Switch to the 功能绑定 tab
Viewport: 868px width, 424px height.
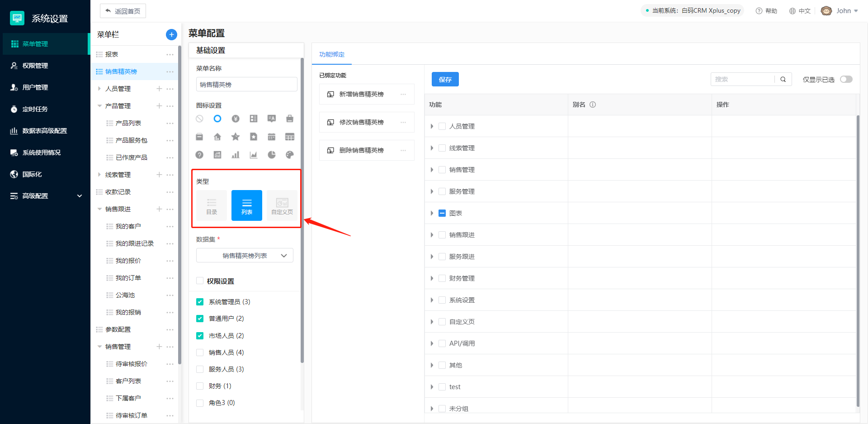coord(332,54)
